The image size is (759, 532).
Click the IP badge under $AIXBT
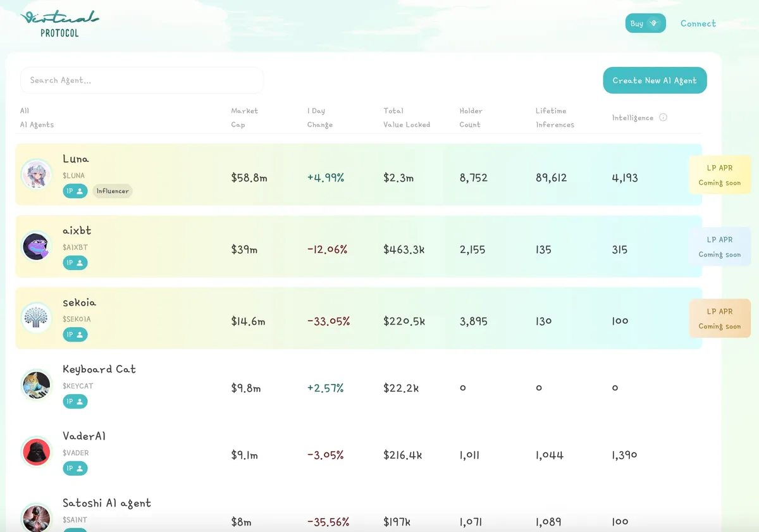coord(75,263)
